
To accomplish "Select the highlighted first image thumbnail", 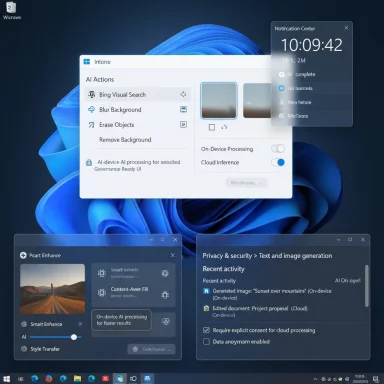I will click(219, 101).
